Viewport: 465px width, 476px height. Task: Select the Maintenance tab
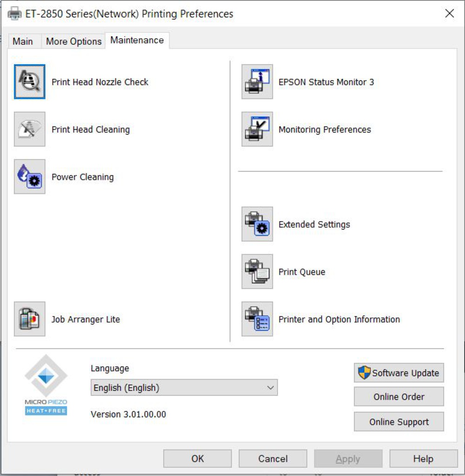[x=137, y=40]
